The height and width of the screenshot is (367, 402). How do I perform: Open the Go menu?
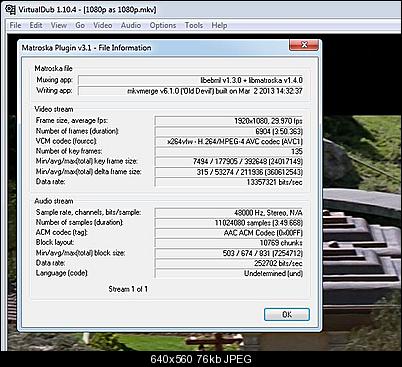pos(80,25)
